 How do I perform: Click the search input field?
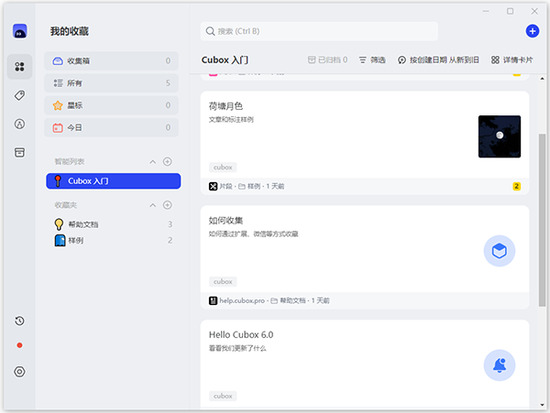point(319,31)
